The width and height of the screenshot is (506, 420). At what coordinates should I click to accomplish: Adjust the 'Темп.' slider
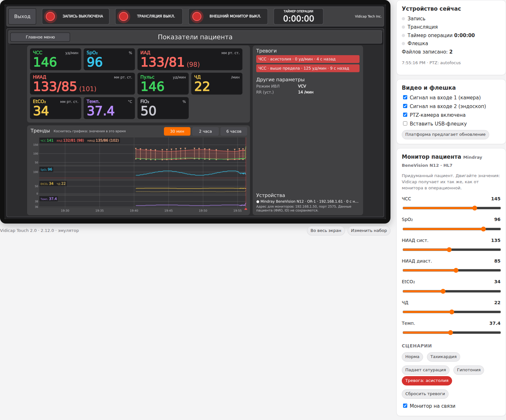[x=452, y=333]
